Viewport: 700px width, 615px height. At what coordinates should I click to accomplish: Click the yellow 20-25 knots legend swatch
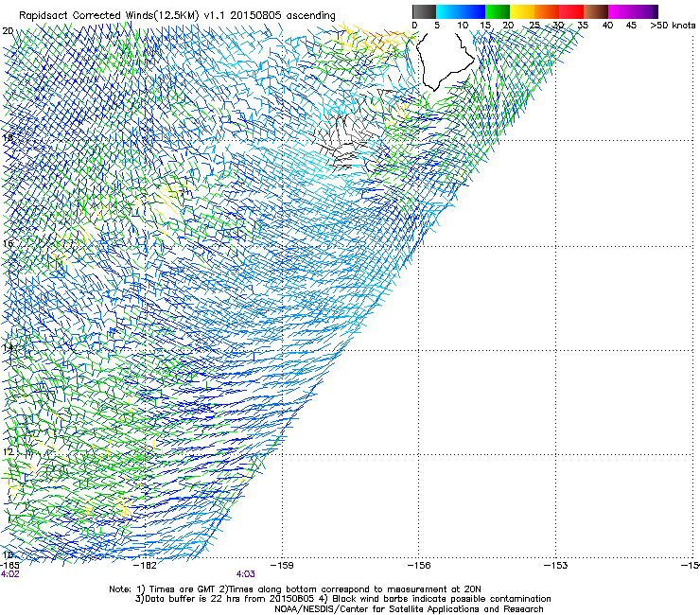click(522, 11)
